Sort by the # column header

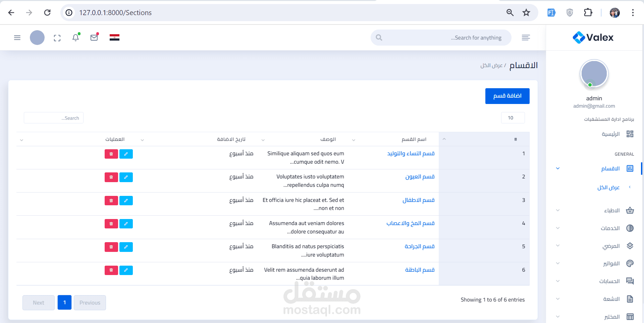(484, 139)
